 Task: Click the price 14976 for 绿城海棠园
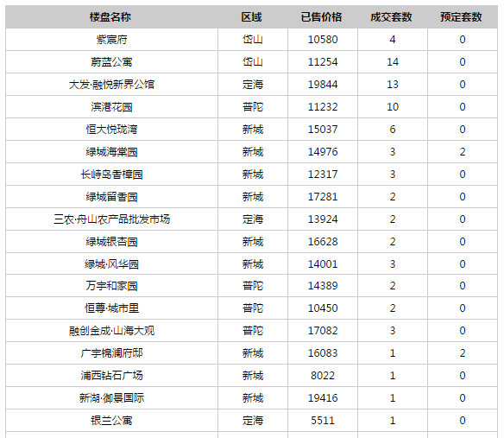point(323,152)
